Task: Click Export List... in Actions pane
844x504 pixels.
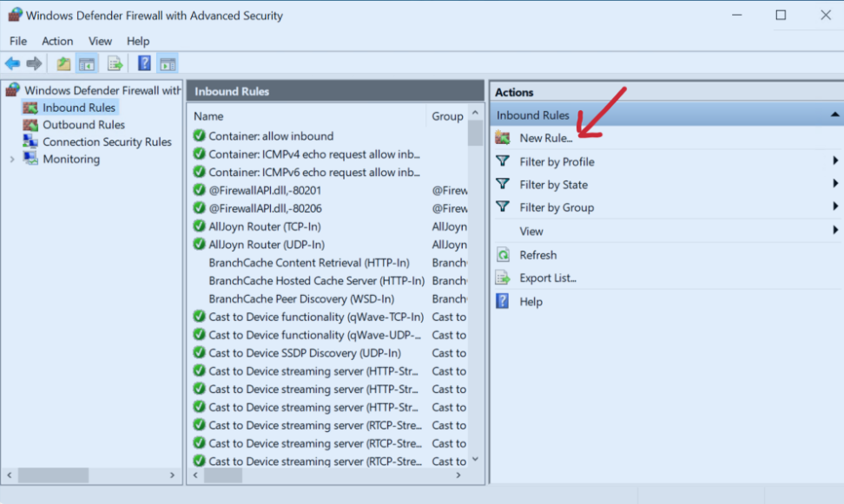Action: coord(547,278)
